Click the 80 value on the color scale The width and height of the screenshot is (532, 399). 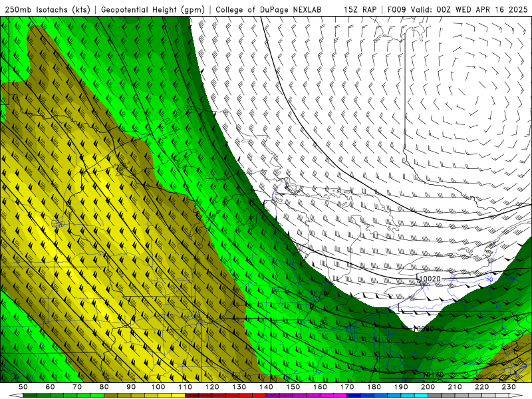tap(104, 387)
